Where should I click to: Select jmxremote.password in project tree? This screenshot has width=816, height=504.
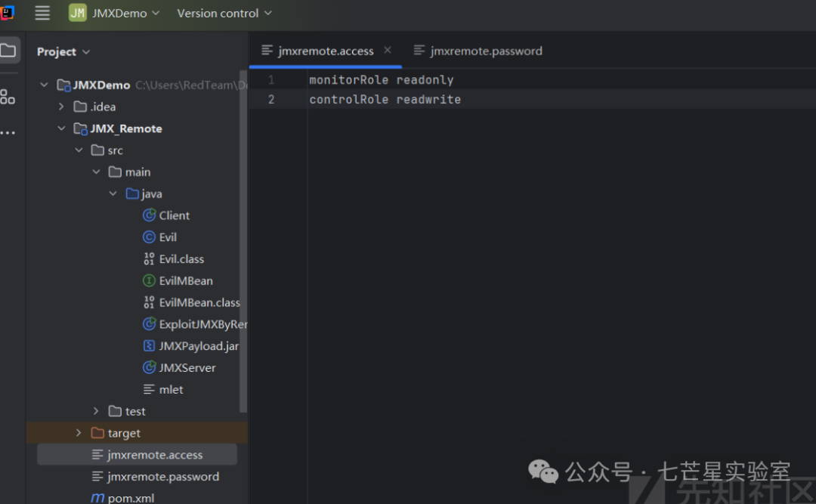(163, 477)
